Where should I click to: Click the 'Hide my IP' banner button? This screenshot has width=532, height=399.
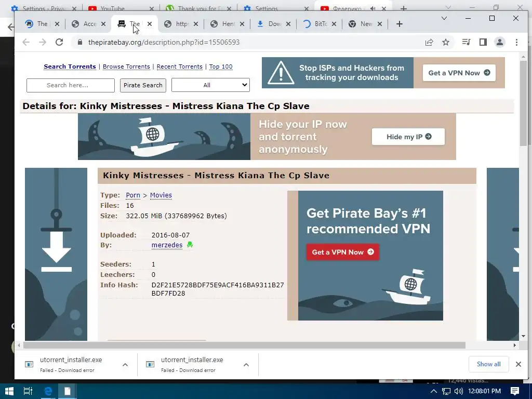coord(408,137)
